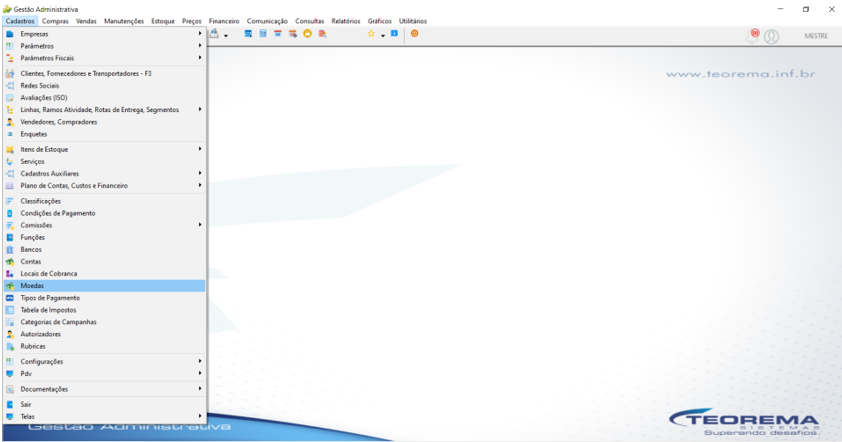Select the Moedas menu entry
This screenshot has height=442, width=842.
(104, 286)
